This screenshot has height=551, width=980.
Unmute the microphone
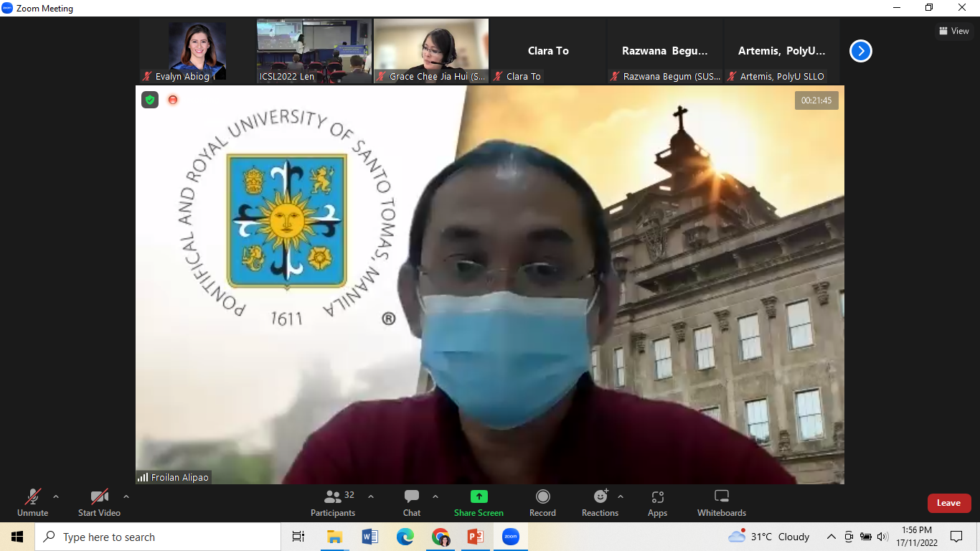tap(33, 502)
